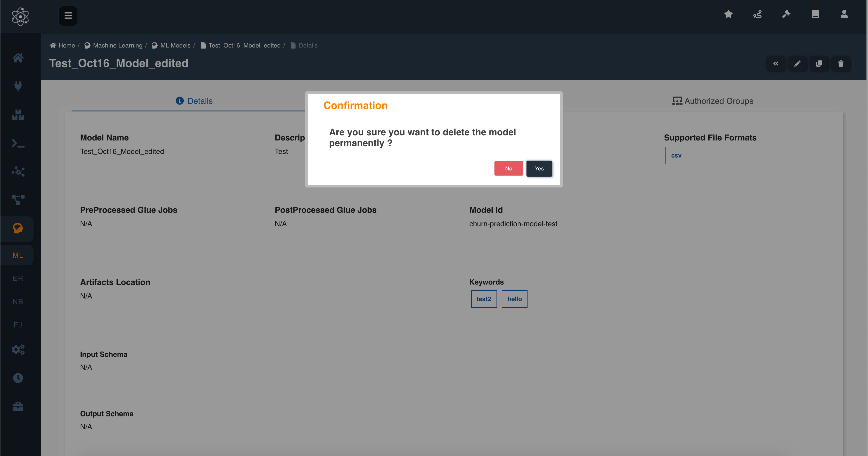This screenshot has height=456, width=868.
Task: Cancel deletion by clicking No
Action: coord(508,168)
